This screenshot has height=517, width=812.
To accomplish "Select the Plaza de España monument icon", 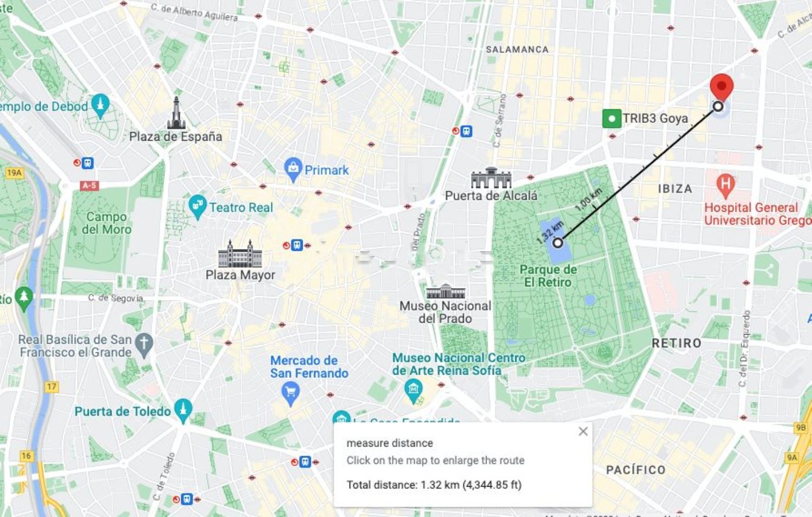I will pyautogui.click(x=176, y=113).
